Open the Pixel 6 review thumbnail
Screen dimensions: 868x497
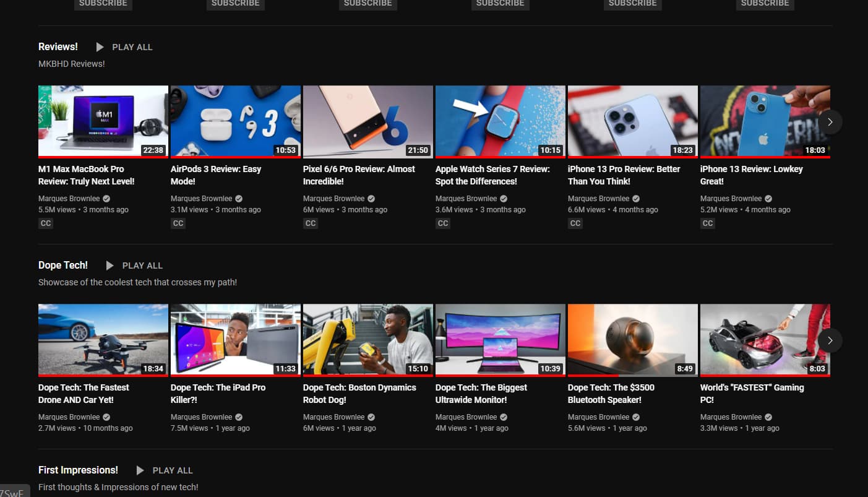point(368,122)
